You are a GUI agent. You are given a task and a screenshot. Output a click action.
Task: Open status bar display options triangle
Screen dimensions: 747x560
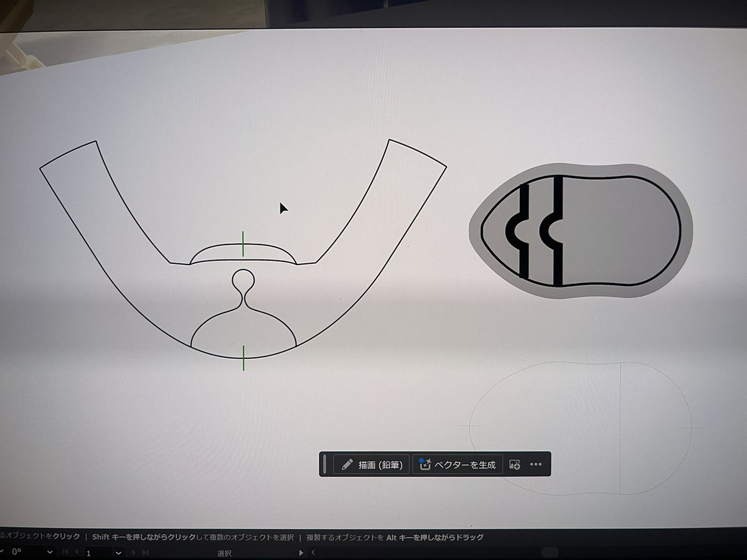[301, 553]
